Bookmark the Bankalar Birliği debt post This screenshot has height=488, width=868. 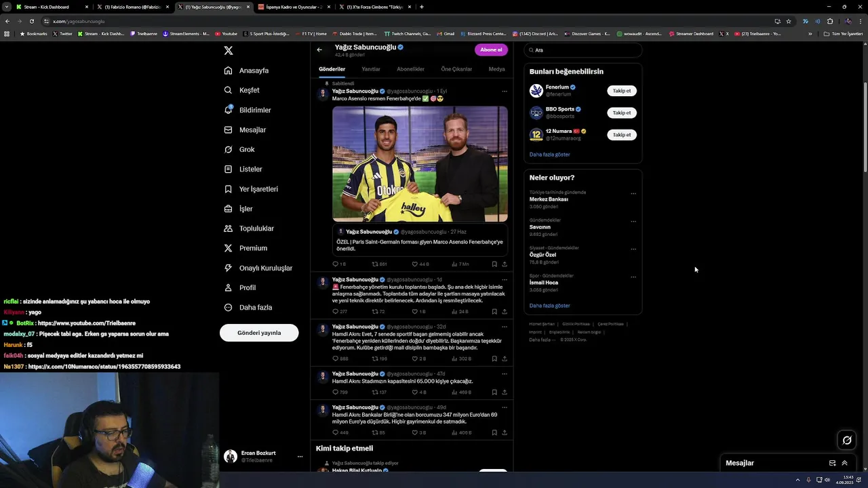[494, 432]
